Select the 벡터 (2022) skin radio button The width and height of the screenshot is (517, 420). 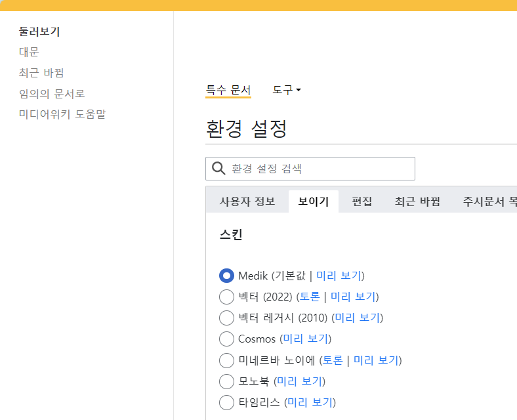pos(226,297)
